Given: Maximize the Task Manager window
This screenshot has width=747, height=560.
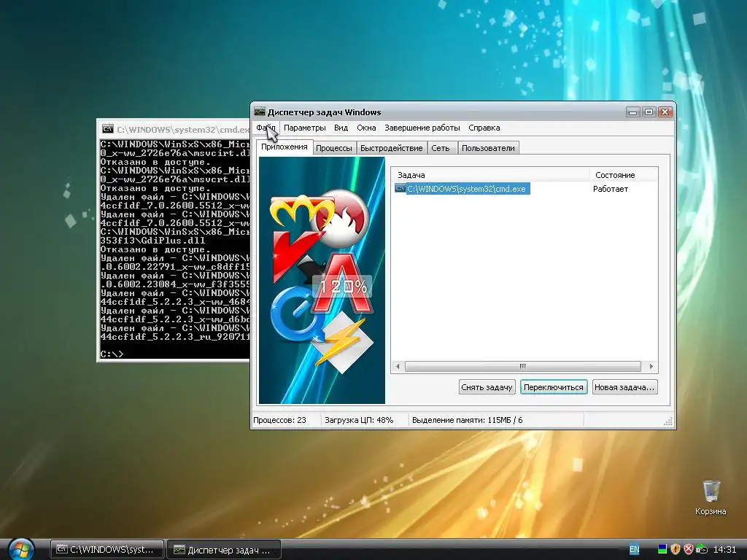Looking at the screenshot, I should [649, 112].
